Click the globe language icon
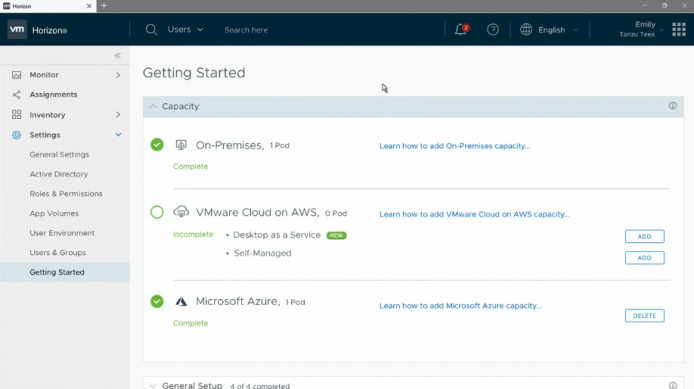The height and width of the screenshot is (389, 694). [526, 30]
